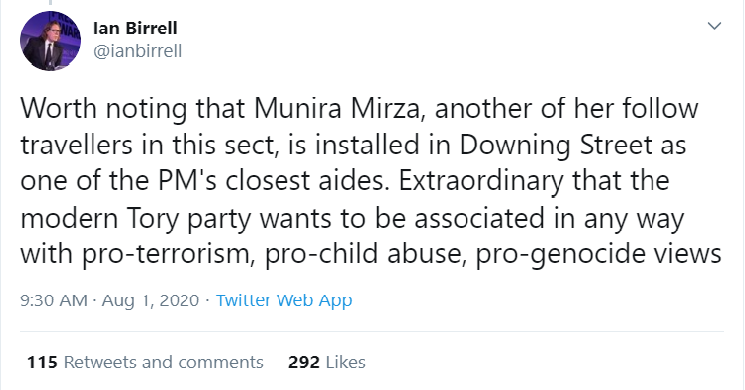Click the Ian Birrell display name
Viewport: 745px width, 390px height.
135,28
